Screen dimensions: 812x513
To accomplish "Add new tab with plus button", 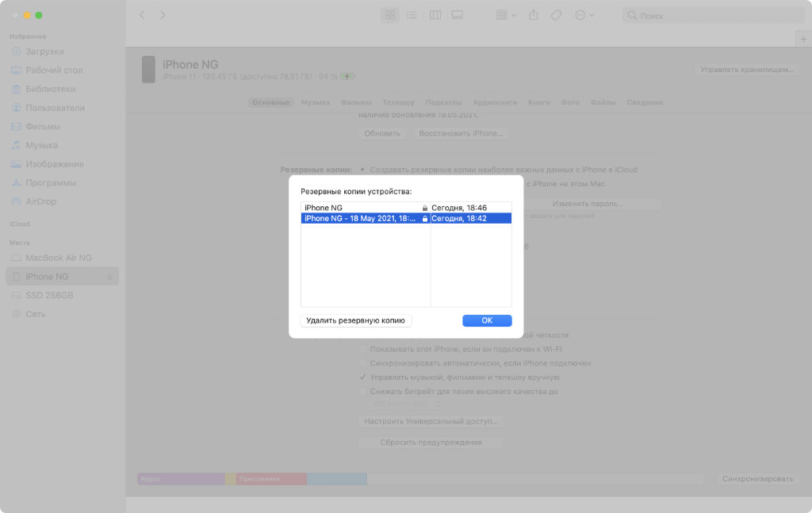I will tap(802, 38).
